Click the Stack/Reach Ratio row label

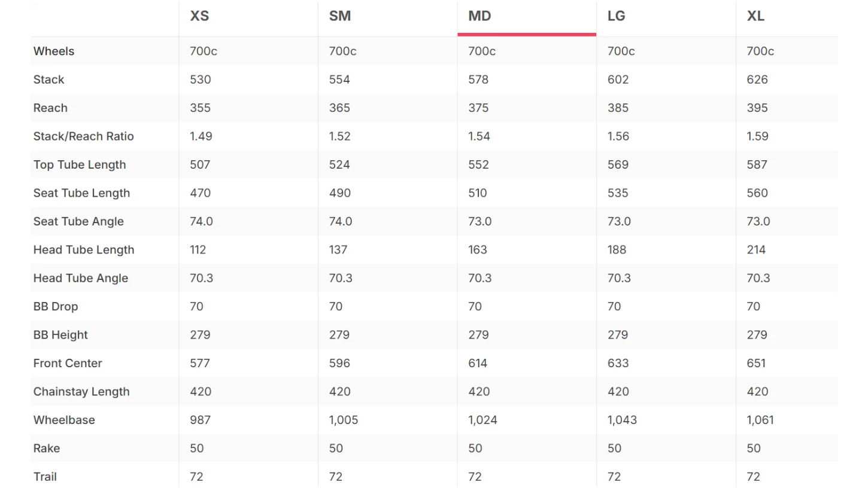click(x=84, y=136)
